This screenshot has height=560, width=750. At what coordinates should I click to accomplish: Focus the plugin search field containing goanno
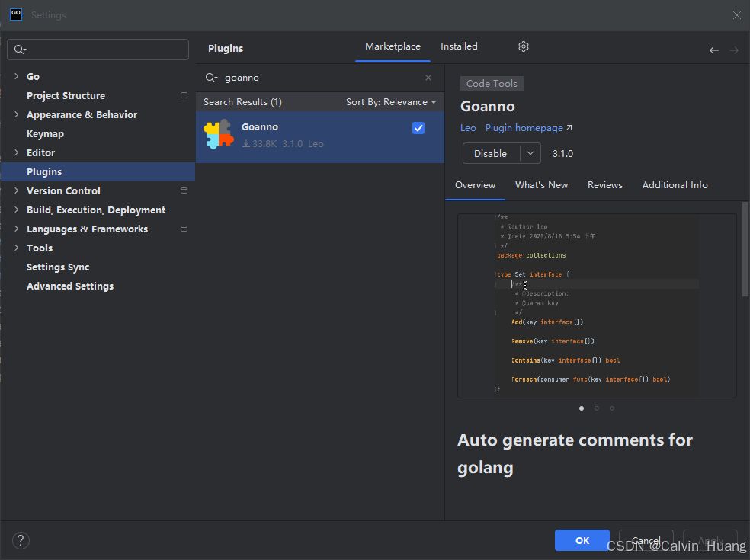tap(320, 78)
